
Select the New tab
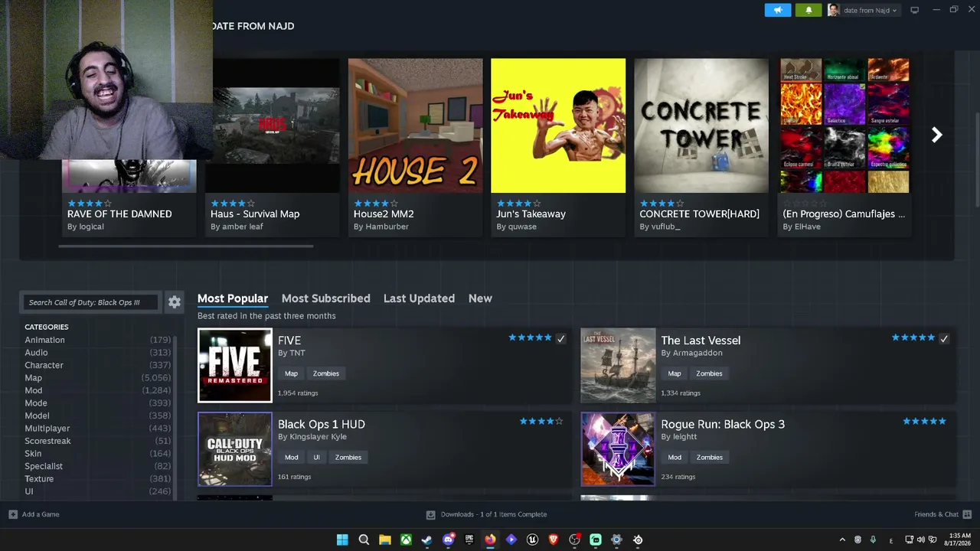tap(480, 298)
